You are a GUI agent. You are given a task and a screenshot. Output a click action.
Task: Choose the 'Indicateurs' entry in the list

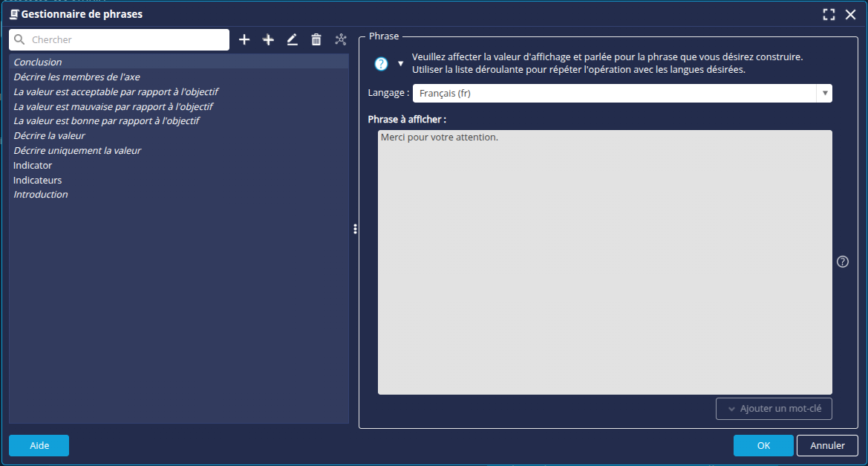38,180
